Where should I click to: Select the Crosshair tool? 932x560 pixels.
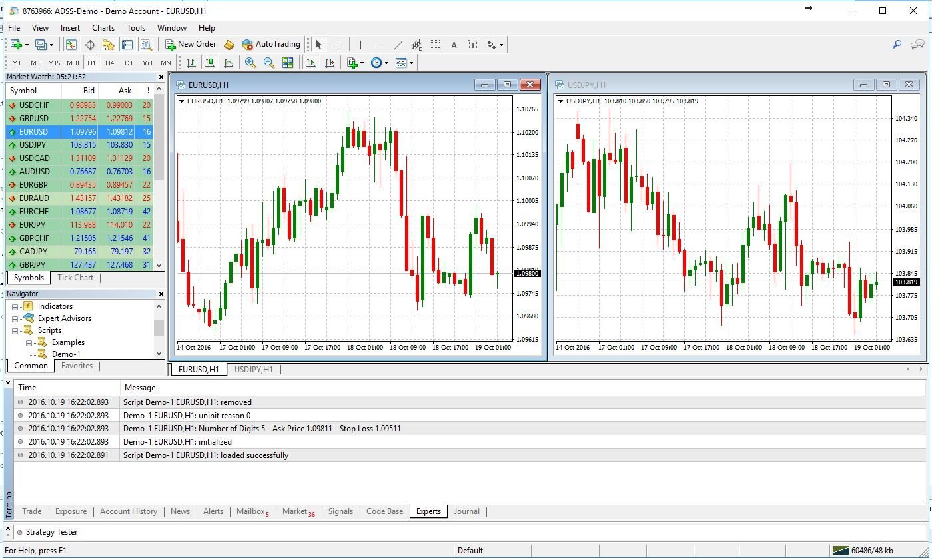point(338,45)
